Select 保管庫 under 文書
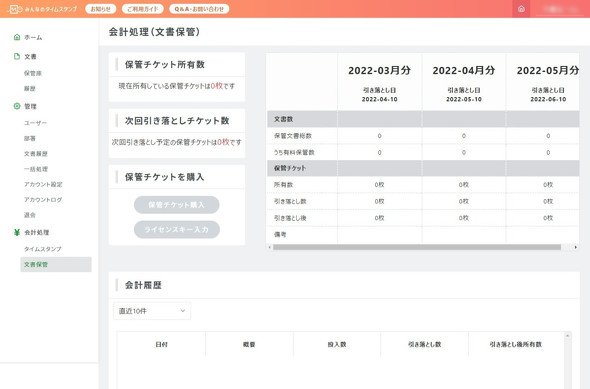The image size is (590, 389). pyautogui.click(x=33, y=73)
